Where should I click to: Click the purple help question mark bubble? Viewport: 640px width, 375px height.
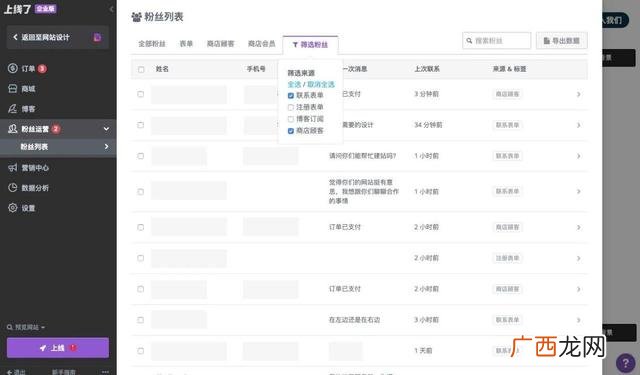coord(626,362)
